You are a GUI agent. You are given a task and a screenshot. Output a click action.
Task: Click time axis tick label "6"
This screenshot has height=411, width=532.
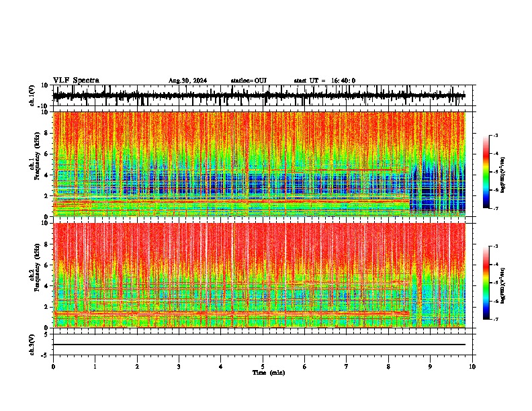click(x=305, y=367)
